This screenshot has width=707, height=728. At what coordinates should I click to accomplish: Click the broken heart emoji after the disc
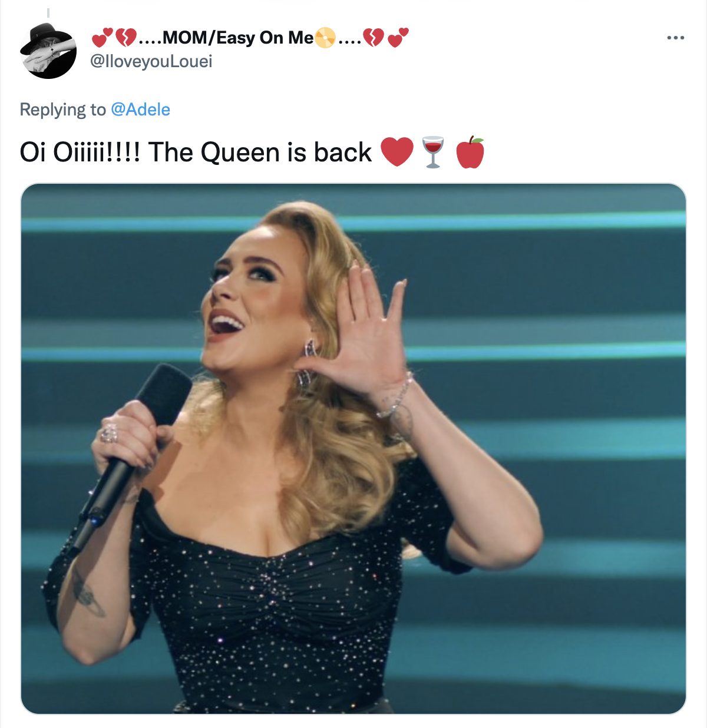coord(373,38)
